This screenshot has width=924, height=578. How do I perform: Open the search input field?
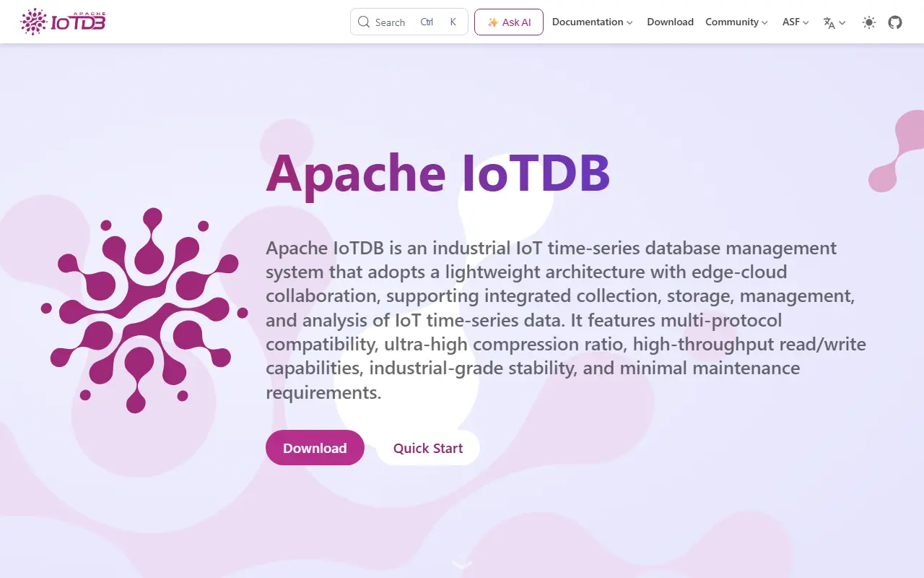[x=409, y=22]
